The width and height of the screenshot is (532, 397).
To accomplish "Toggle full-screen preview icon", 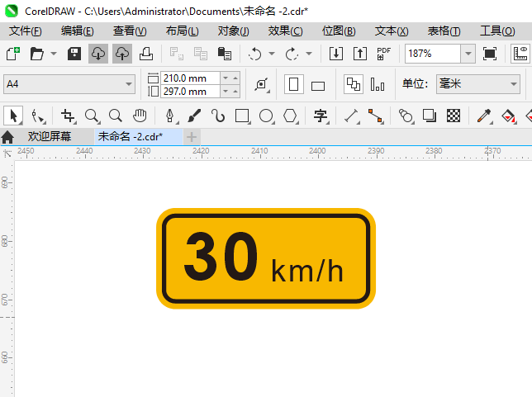I will pyautogui.click(x=490, y=54).
